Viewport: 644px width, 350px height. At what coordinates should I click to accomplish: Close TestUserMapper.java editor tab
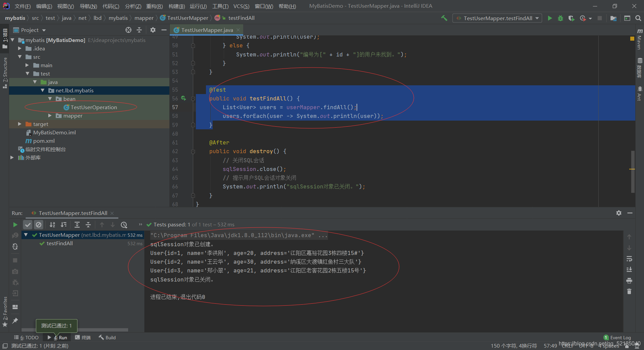point(238,30)
